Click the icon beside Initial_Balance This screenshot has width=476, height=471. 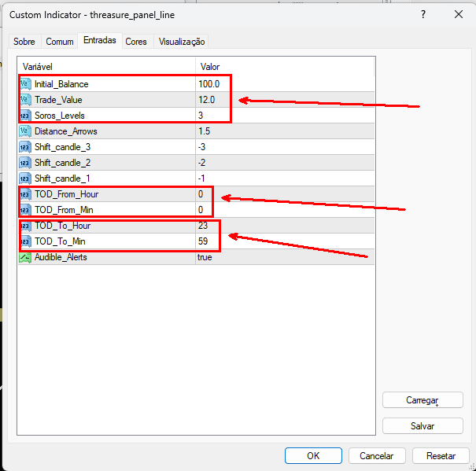point(26,84)
